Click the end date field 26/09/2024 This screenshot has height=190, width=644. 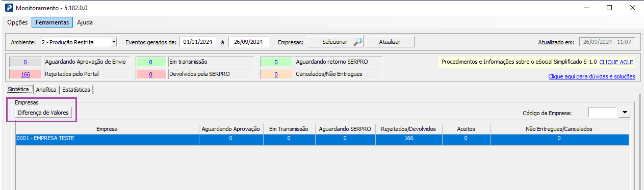(248, 42)
